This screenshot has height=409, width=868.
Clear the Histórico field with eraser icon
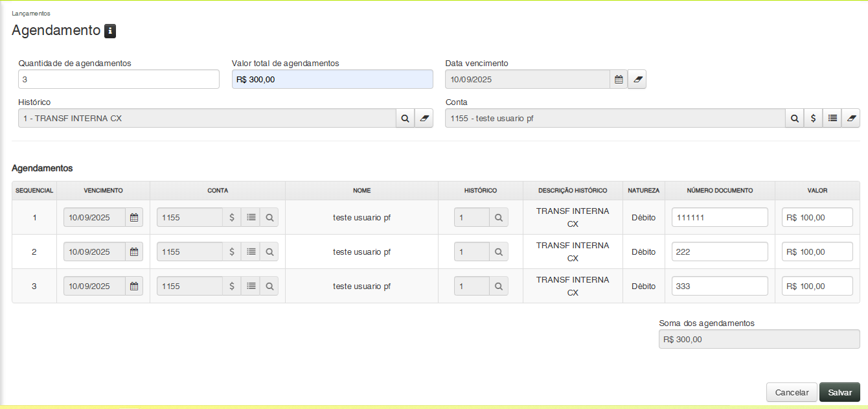[x=424, y=119]
